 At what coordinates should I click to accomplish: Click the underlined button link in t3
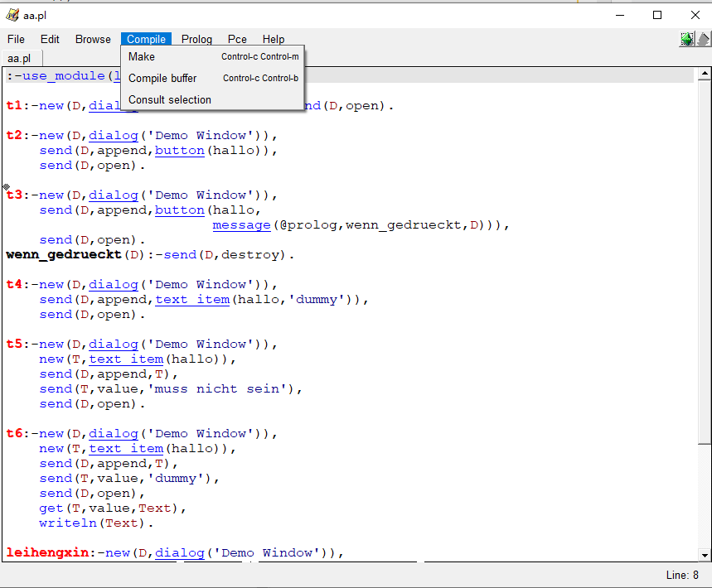pos(179,210)
